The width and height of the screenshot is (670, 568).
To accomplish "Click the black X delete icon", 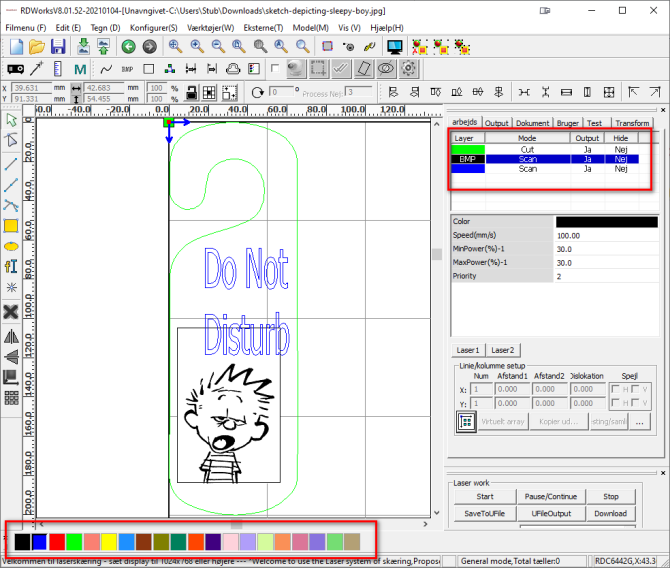I will (11, 312).
